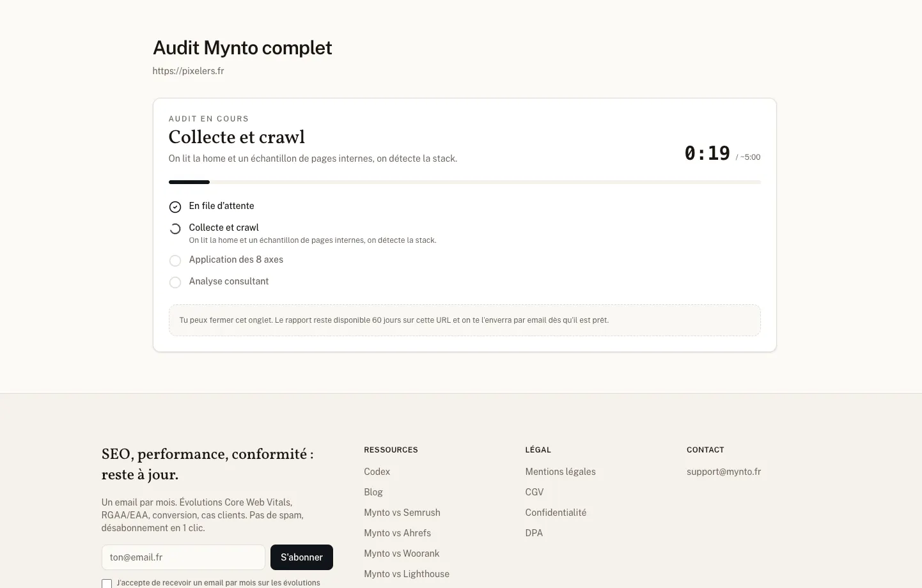The image size is (922, 588).
Task: Click the audit progress bar
Action: point(465,182)
